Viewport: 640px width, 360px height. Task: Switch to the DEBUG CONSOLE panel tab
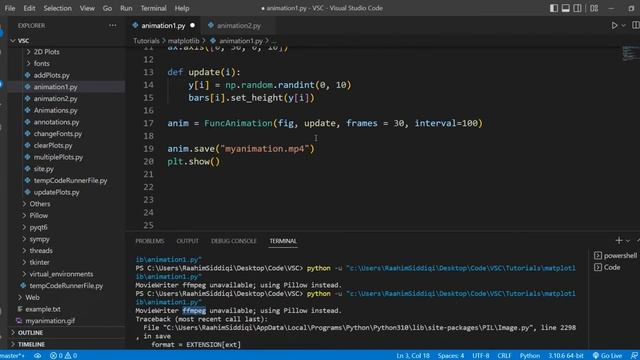tap(233, 241)
